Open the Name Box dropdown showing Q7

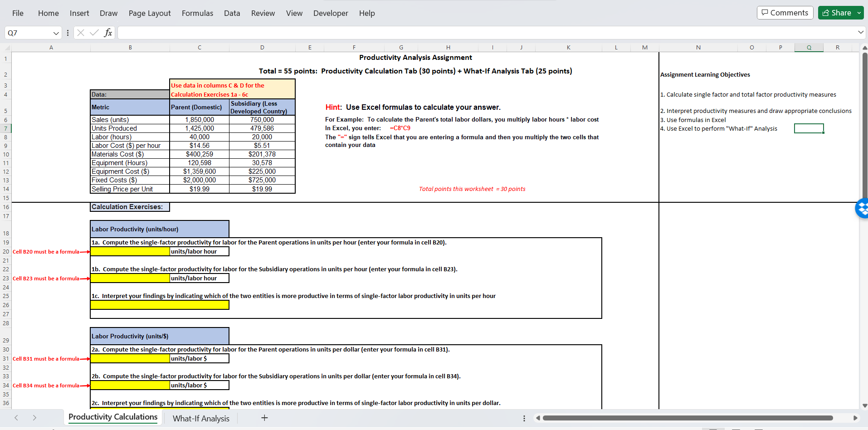click(55, 32)
